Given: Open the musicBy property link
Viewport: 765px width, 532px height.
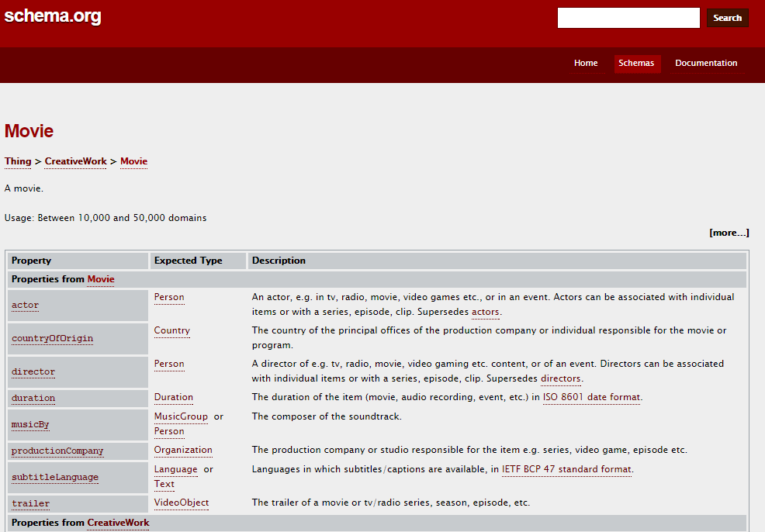Looking at the screenshot, I should [x=30, y=424].
